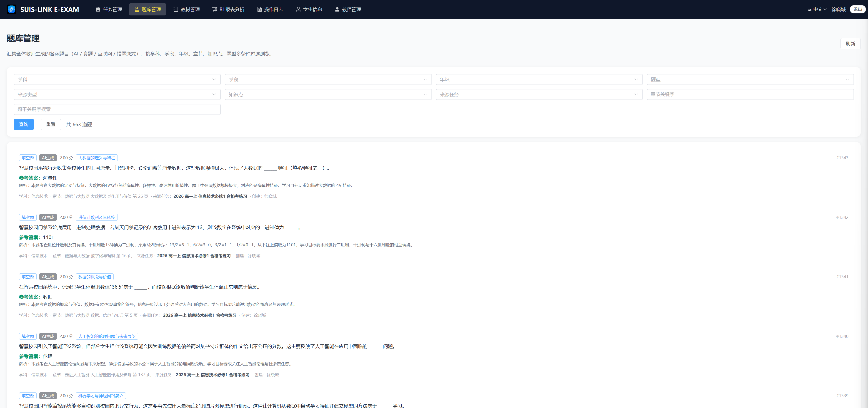Focus the 题干关键字搜索 input field
Screen dimensions: 868x408
117,109
